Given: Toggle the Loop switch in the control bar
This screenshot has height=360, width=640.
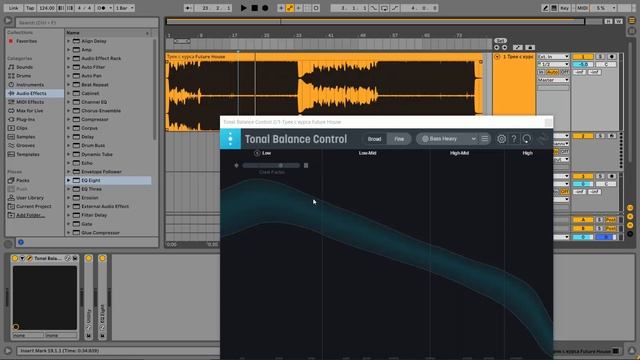Looking at the screenshot, I should [x=384, y=8].
